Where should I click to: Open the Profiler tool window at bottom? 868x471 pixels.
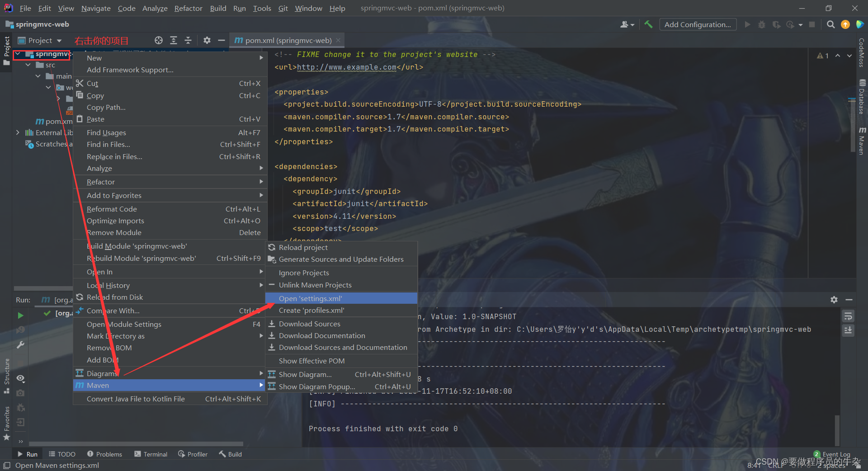[x=193, y=454]
